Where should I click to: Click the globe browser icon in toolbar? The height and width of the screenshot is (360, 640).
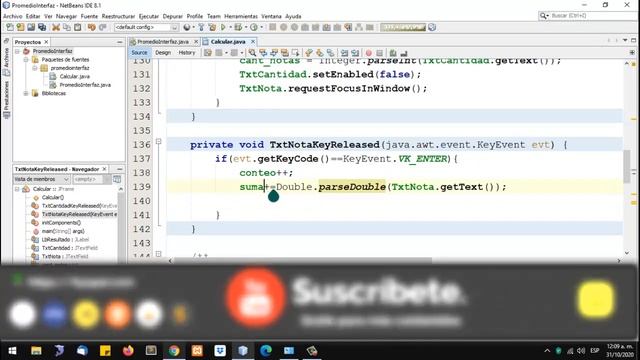click(x=187, y=27)
